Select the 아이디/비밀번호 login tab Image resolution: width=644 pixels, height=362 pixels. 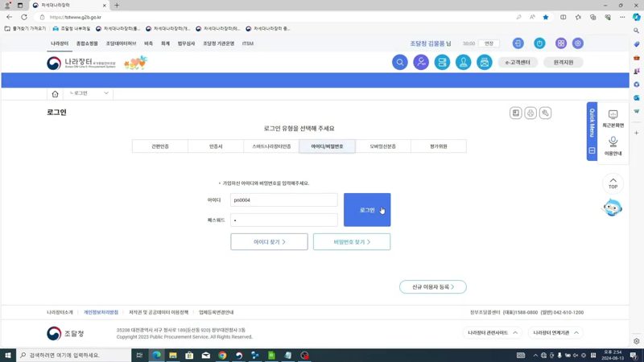click(327, 146)
